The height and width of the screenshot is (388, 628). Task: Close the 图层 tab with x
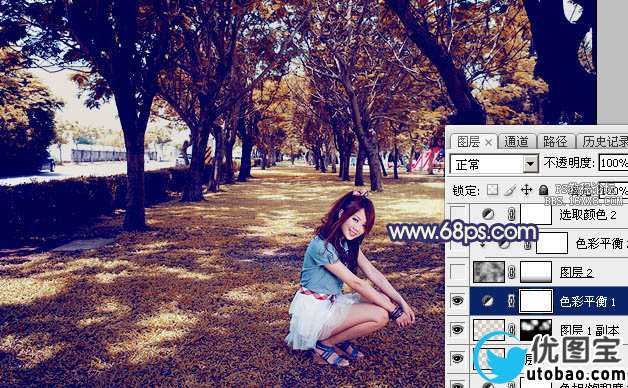click(488, 142)
